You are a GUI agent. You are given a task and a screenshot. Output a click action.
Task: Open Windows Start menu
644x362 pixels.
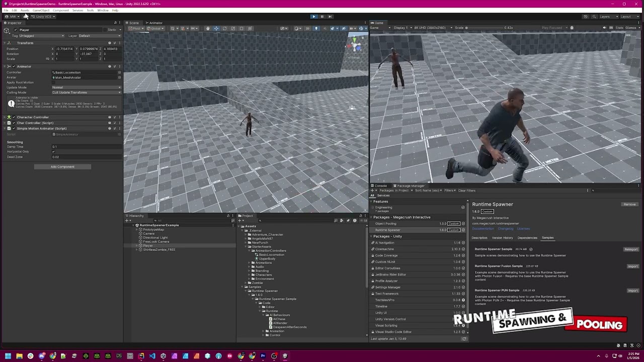pos(8,356)
